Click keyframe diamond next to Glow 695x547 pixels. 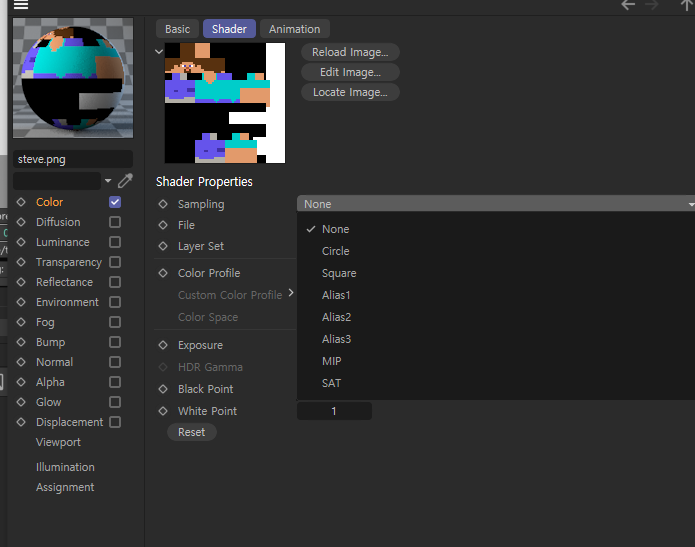tap(21, 402)
